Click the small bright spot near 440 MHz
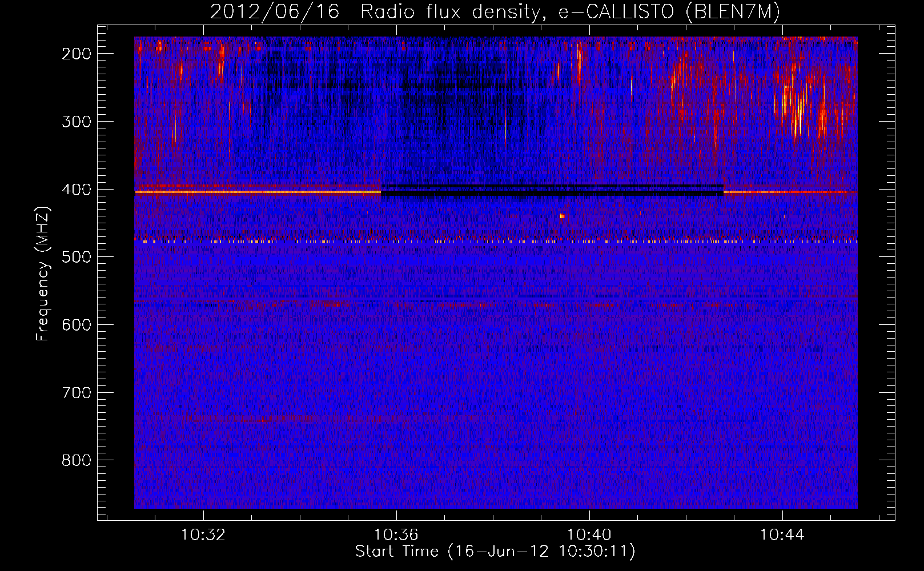The image size is (924, 571). pyautogui.click(x=563, y=216)
